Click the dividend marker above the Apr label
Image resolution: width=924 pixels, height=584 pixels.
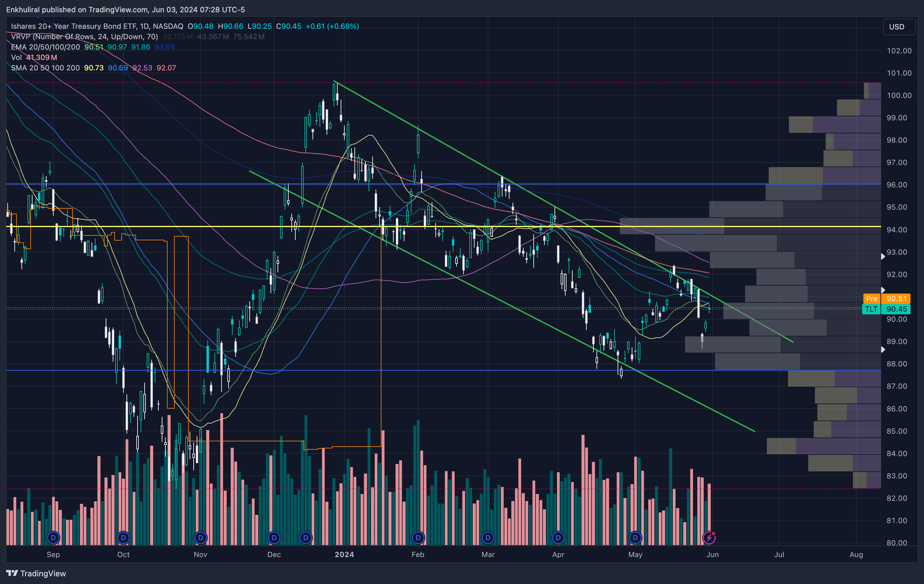pos(558,537)
